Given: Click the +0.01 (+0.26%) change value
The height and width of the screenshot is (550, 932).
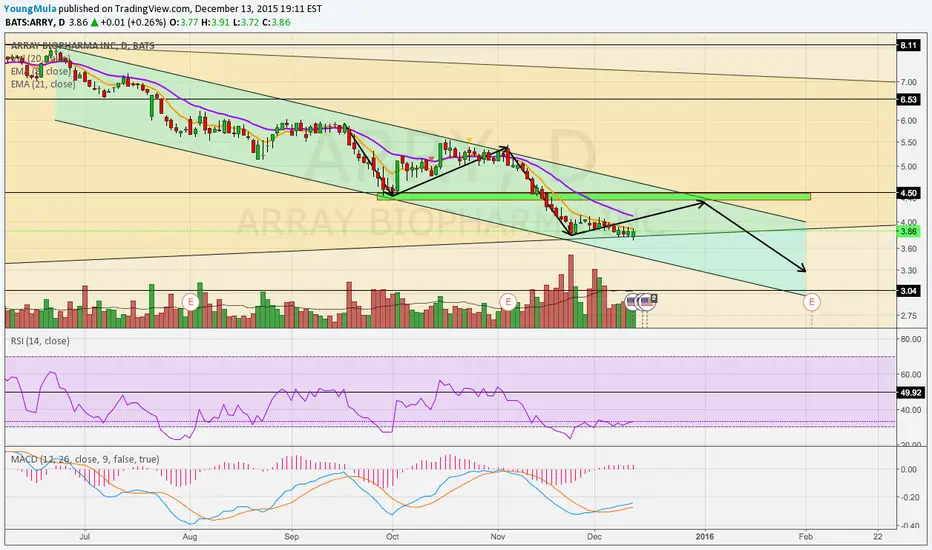Looking at the screenshot, I should point(133,23).
